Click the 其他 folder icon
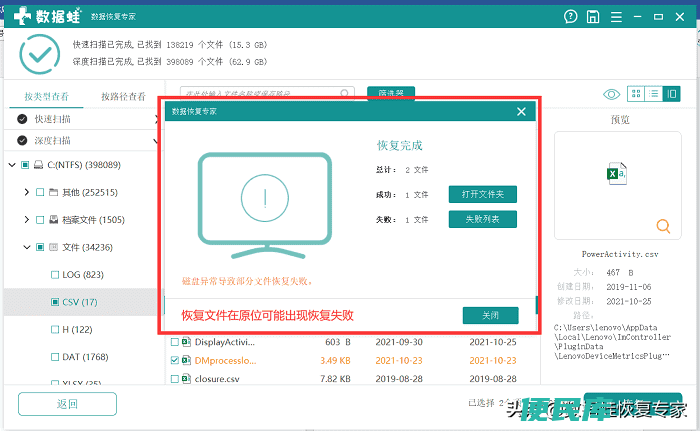Viewport: 700px width, 431px height. pos(54,192)
